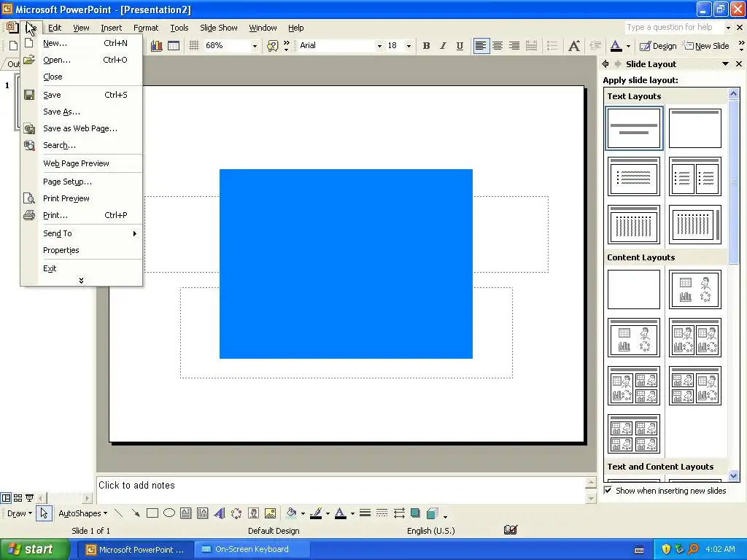Insert Picture from Drawing toolbar
Image resolution: width=747 pixels, height=560 pixels.
(x=270, y=513)
